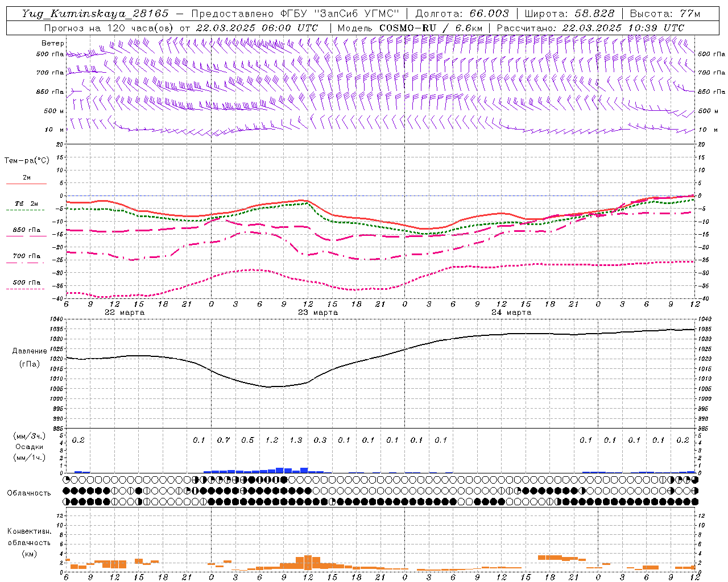Click the '2м' temperature legend entry
The height and width of the screenshot is (582, 728).
click(27, 177)
